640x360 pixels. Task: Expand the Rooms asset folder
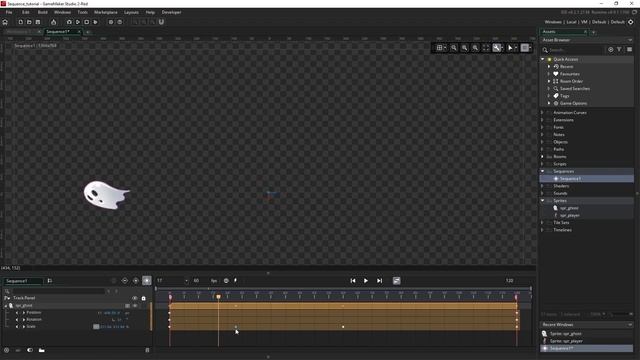click(x=542, y=157)
